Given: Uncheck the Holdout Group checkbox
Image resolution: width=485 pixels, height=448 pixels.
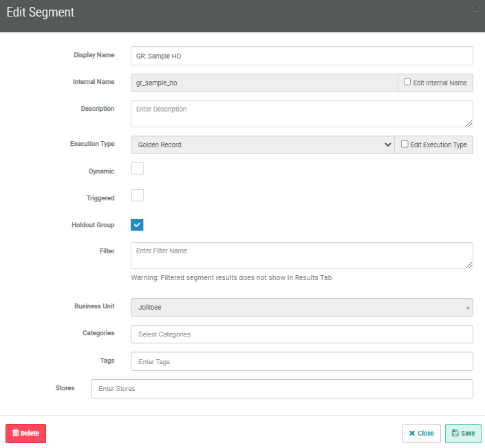Looking at the screenshot, I should click(x=138, y=224).
